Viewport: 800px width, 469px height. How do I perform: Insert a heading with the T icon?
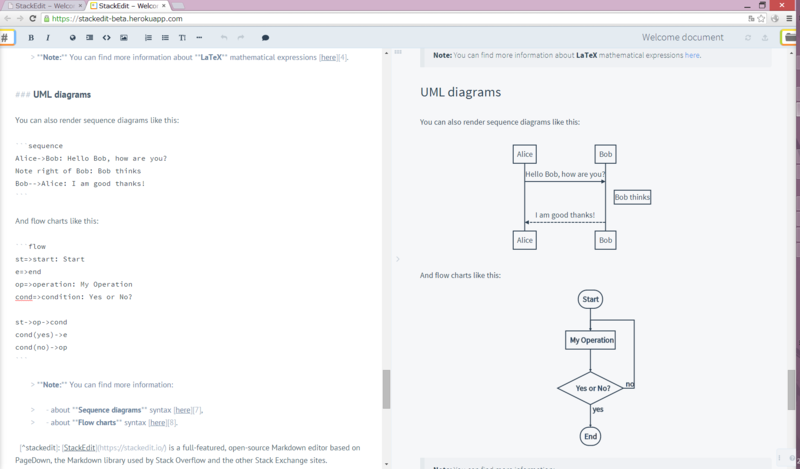(182, 38)
